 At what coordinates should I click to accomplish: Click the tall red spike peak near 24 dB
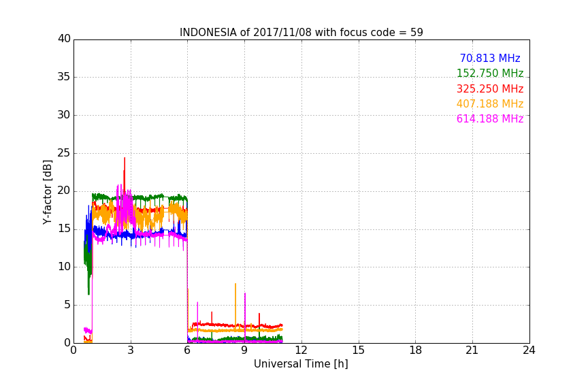125,159
